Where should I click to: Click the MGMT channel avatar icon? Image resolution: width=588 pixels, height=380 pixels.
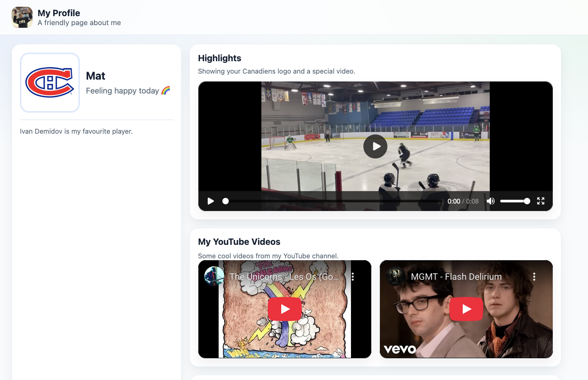[x=396, y=276]
